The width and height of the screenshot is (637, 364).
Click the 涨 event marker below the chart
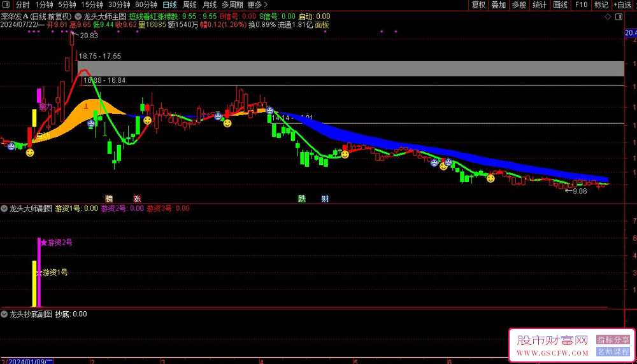click(x=138, y=199)
